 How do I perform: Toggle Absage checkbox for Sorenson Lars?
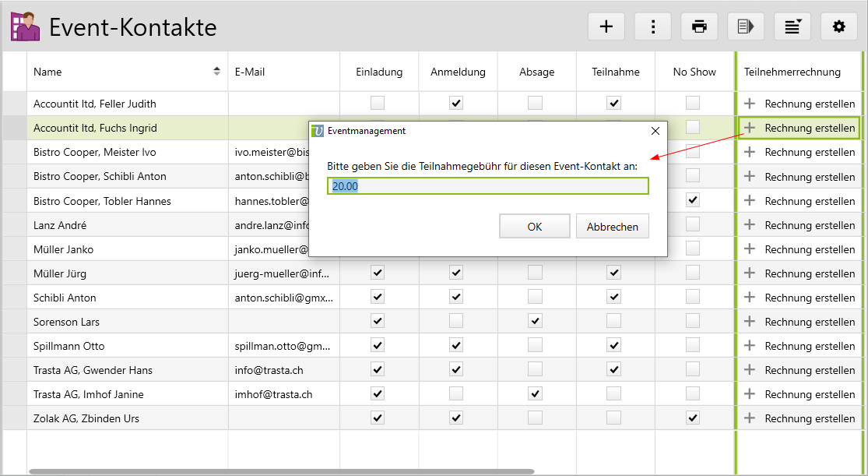(535, 321)
